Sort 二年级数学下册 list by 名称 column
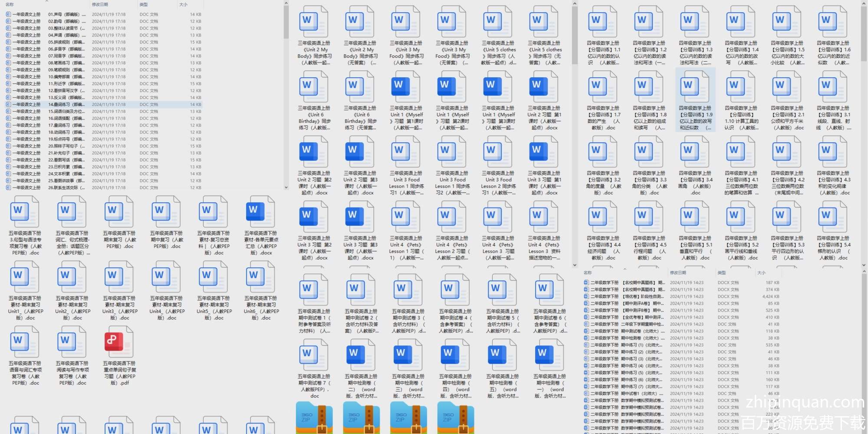Image resolution: width=868 pixels, height=434 pixels. (x=588, y=273)
